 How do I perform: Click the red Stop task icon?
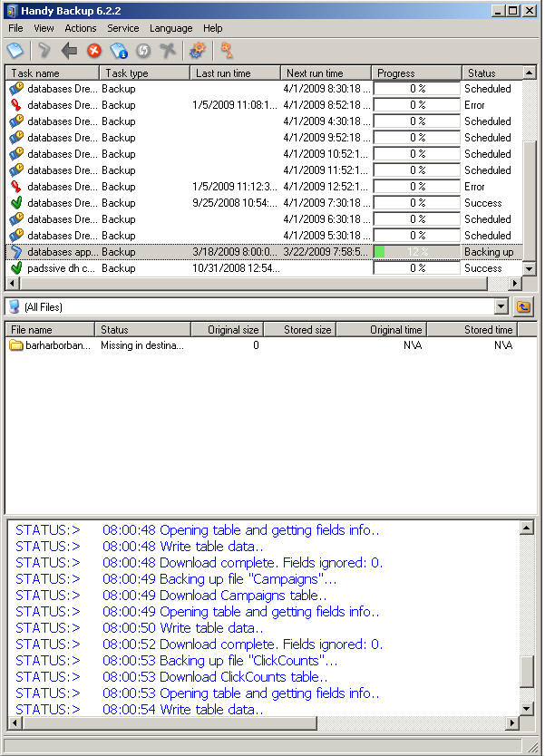tap(93, 51)
